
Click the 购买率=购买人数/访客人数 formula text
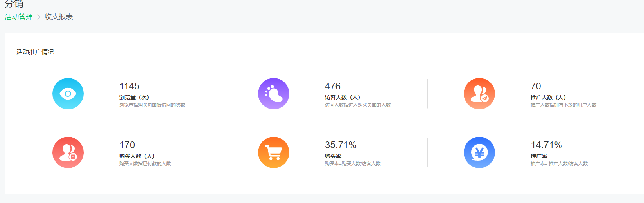pyautogui.click(x=353, y=164)
